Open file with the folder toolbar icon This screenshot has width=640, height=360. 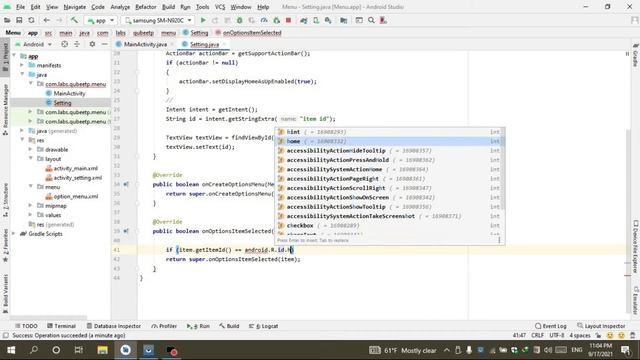click(x=7, y=20)
